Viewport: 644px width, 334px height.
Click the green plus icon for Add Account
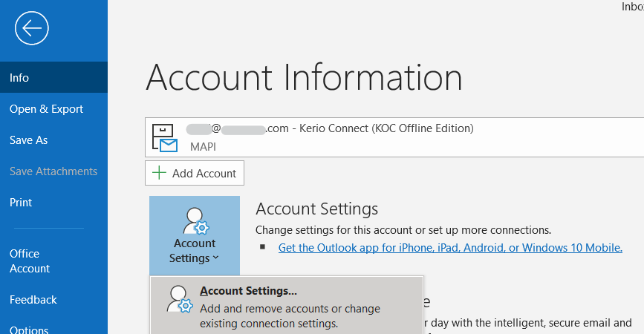(x=159, y=173)
